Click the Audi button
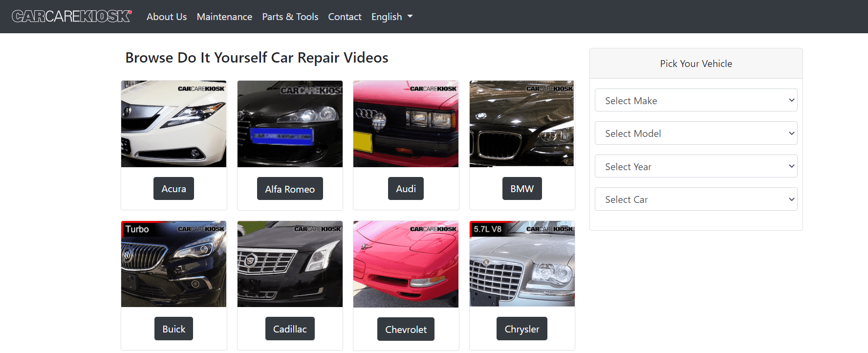The image size is (868, 353). click(x=406, y=189)
